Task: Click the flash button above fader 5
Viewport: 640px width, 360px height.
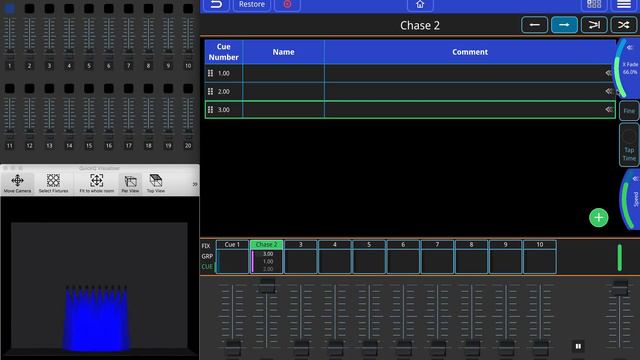Action: pyautogui.click(x=89, y=9)
